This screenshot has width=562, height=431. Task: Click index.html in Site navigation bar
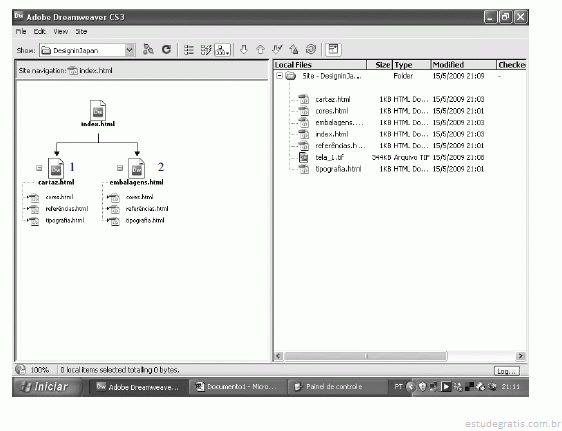click(x=96, y=71)
